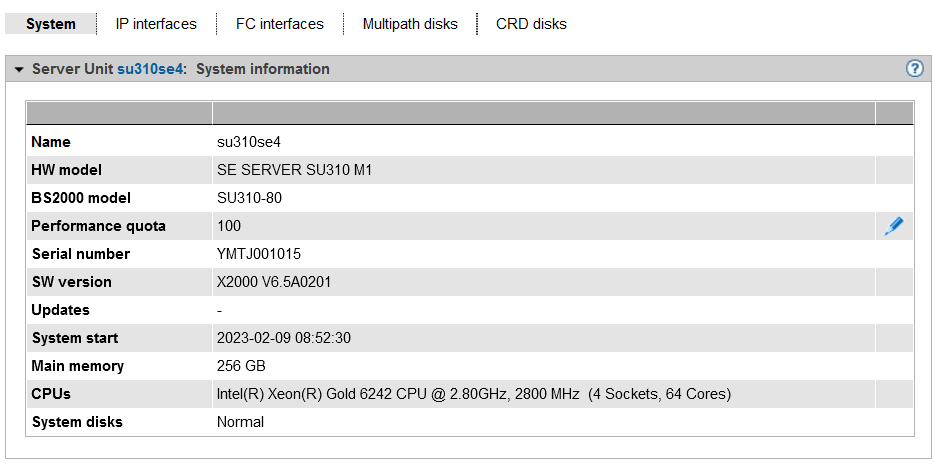Click the BS2000 model value SU310-80

tap(249, 198)
